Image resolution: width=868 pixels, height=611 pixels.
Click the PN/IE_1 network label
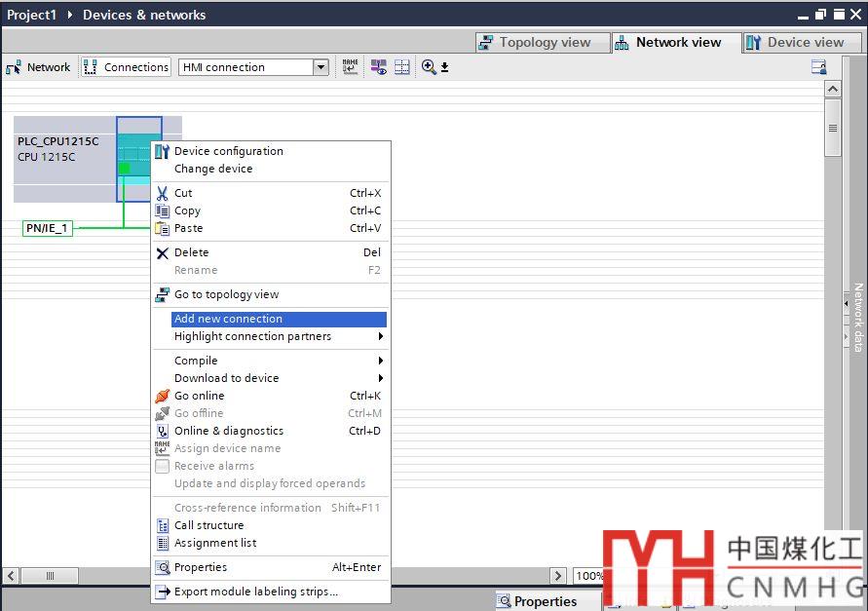coord(48,228)
